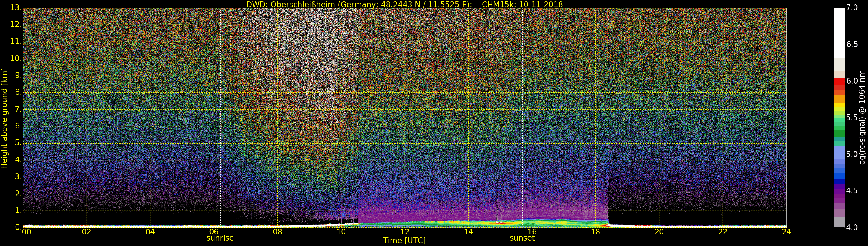
Task: Click the sunset dotted vertical marker line
Action: point(522,118)
